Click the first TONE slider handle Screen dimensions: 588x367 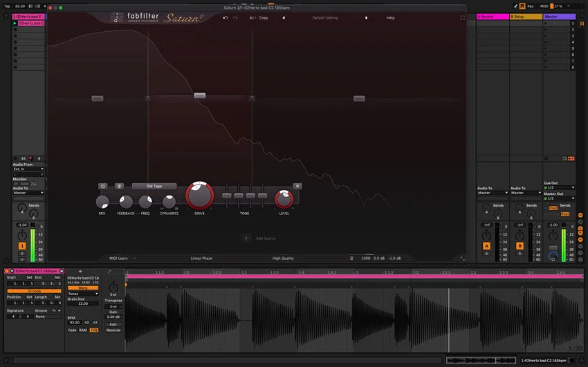coord(227,196)
